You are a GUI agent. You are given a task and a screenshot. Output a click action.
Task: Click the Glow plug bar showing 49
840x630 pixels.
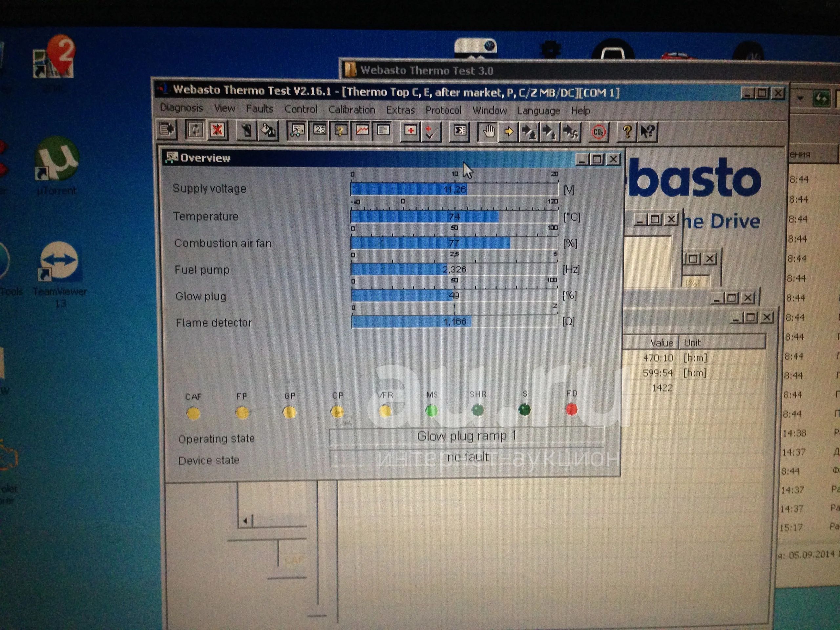(454, 295)
